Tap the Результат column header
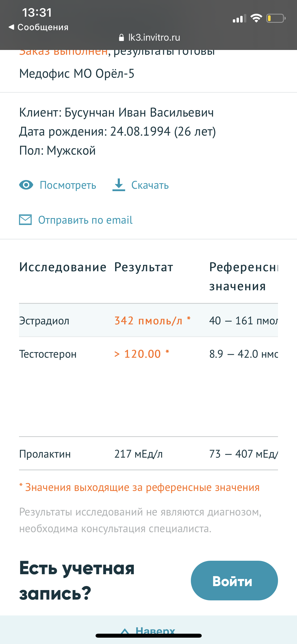 [x=144, y=267]
